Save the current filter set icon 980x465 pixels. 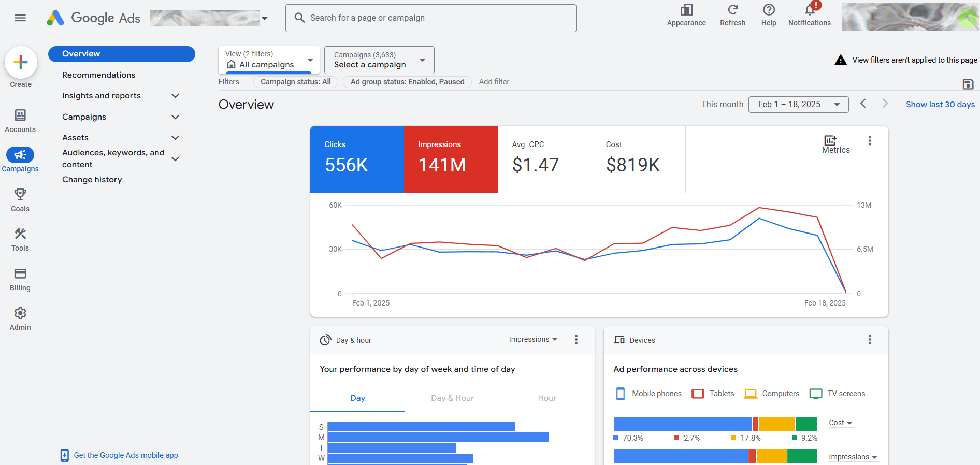(x=968, y=84)
